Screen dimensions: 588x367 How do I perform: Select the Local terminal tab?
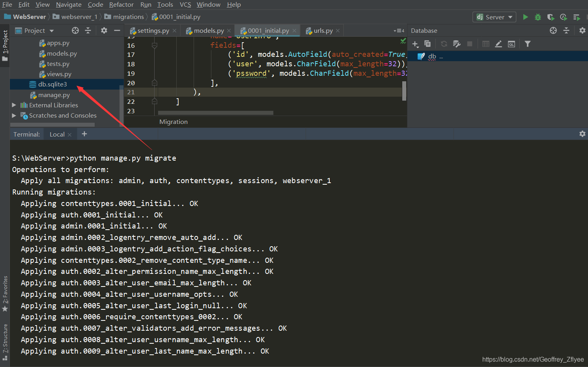tap(57, 135)
